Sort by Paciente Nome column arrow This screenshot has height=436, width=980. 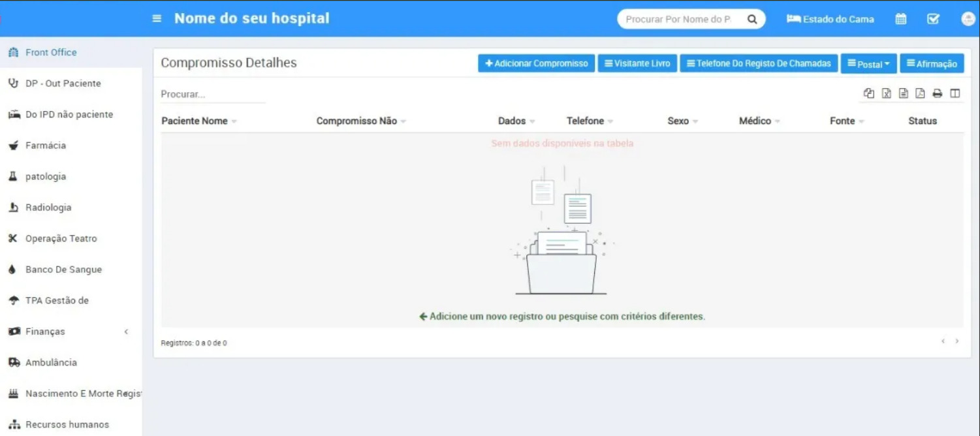point(234,121)
